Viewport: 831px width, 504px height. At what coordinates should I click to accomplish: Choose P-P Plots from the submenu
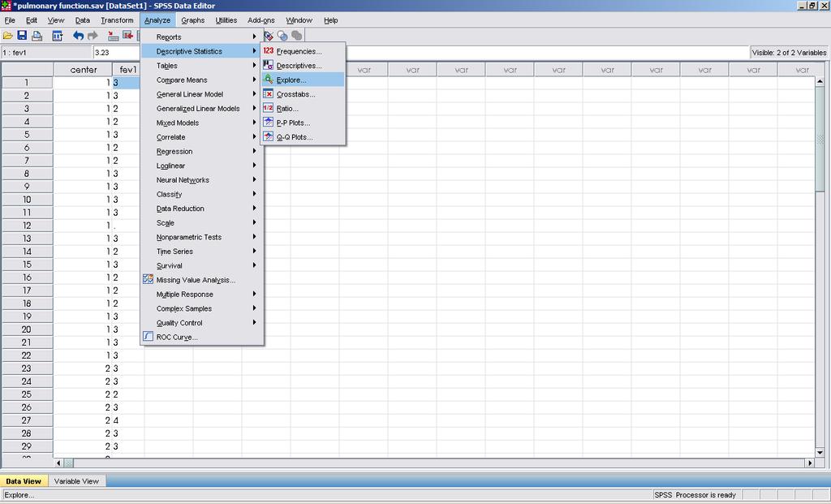pyautogui.click(x=303, y=123)
